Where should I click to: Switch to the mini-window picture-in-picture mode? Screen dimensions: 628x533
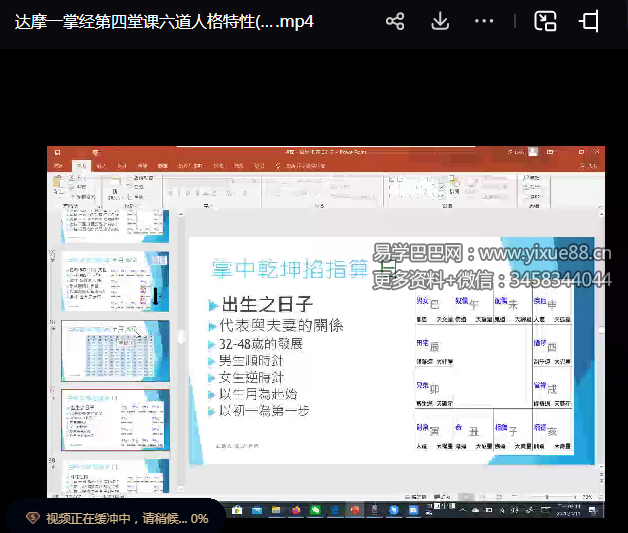coord(545,21)
